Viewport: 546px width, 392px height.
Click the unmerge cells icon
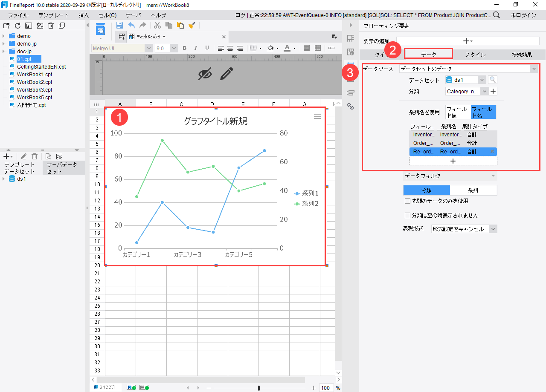[x=318, y=48]
